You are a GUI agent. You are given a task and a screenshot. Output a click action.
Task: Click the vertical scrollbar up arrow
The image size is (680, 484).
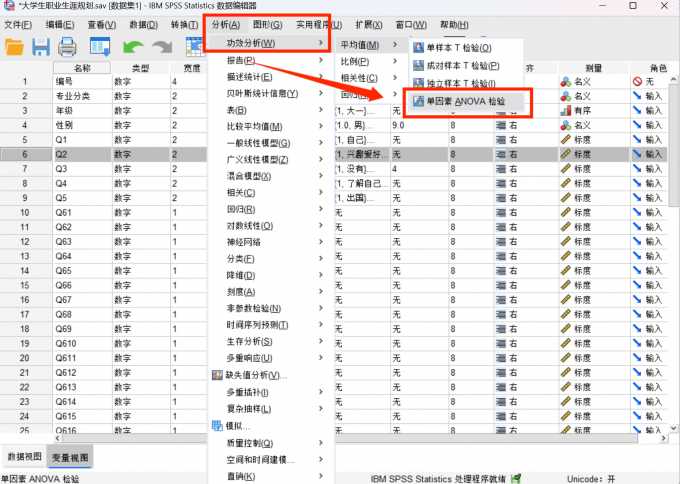coord(673,80)
